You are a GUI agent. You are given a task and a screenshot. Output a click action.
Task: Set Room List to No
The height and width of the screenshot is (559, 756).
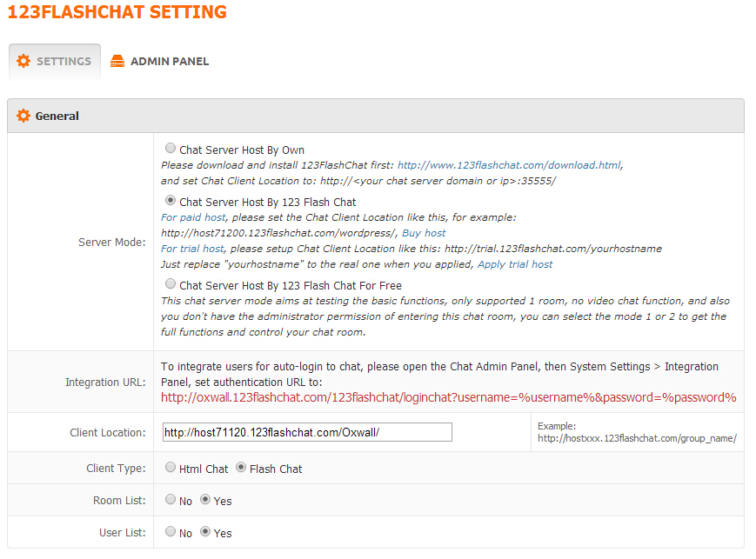coord(171,500)
